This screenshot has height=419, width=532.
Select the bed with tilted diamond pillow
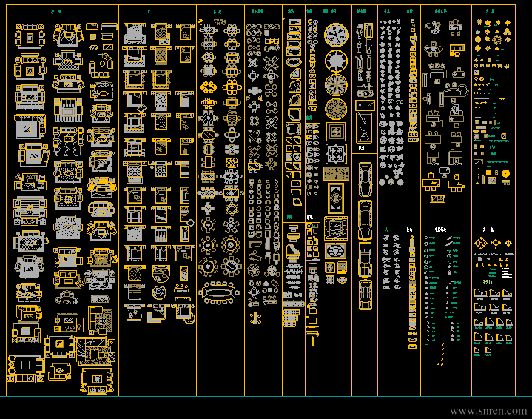click(135, 101)
